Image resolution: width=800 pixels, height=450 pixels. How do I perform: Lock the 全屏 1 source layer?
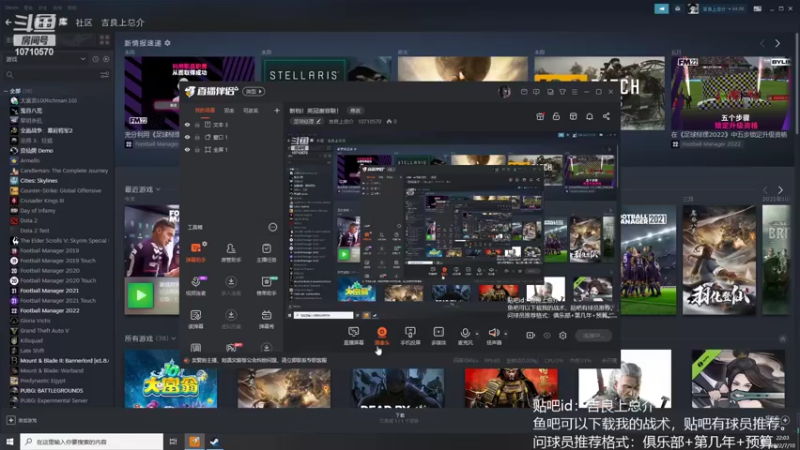coord(197,149)
